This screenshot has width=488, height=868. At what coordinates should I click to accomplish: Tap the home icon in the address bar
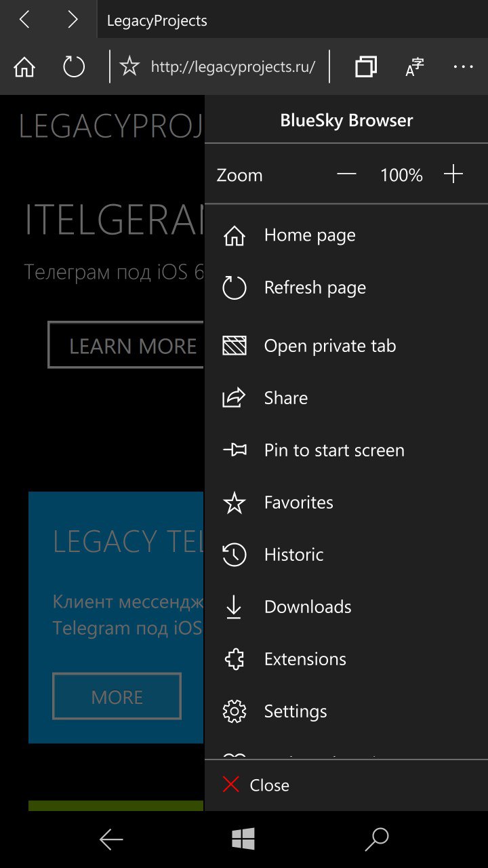24,67
